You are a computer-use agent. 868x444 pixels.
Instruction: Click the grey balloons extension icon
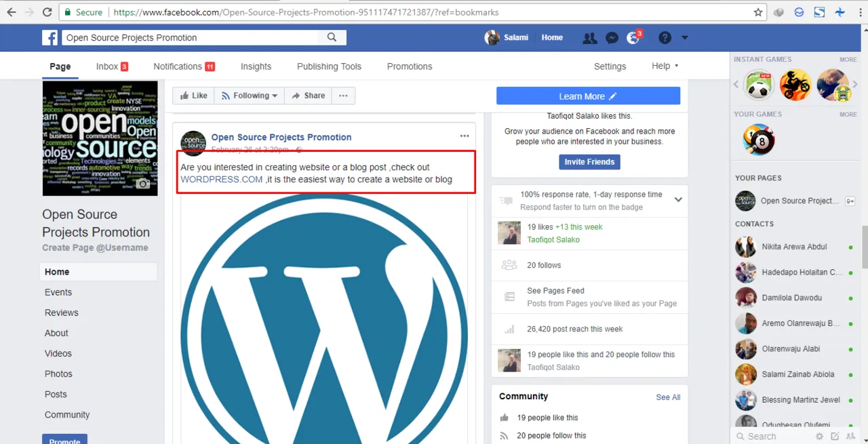coord(779,12)
